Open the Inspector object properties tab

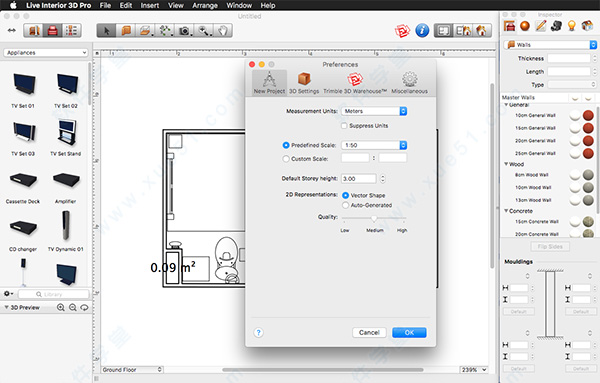[x=509, y=26]
